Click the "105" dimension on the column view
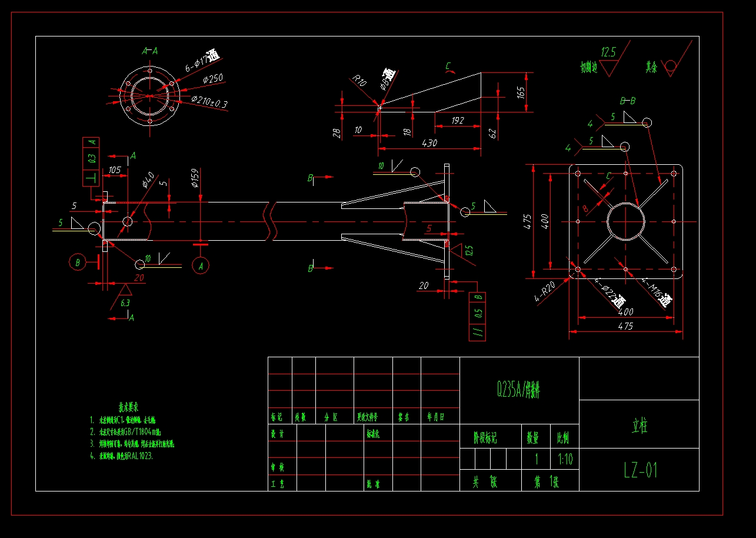The image size is (756, 538). click(x=114, y=170)
